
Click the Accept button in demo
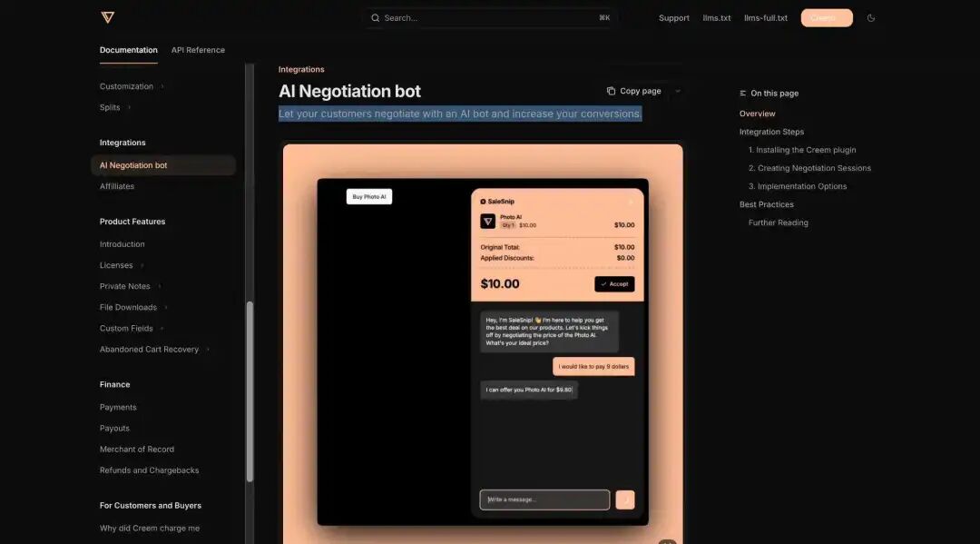click(614, 284)
